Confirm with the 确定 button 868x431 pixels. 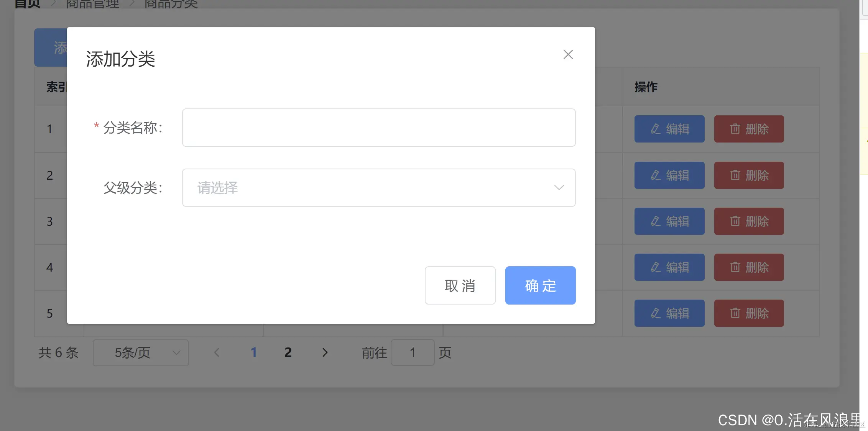tap(540, 285)
